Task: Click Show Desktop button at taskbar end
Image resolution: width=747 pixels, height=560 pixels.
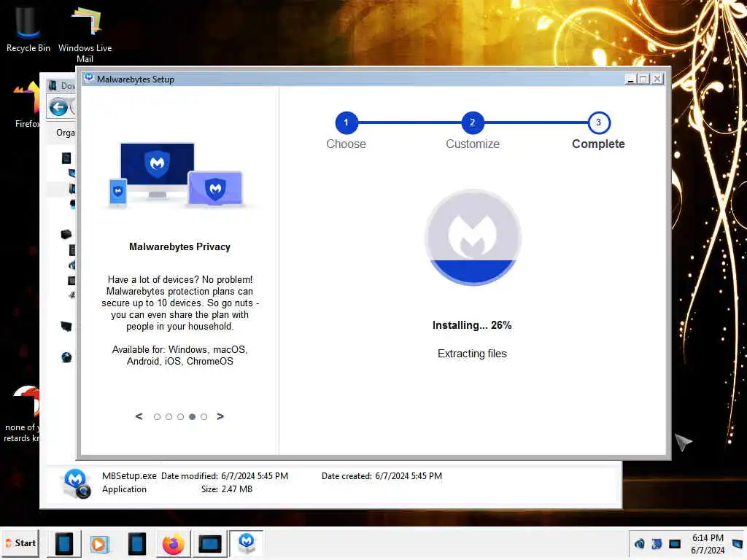Action: (x=738, y=543)
